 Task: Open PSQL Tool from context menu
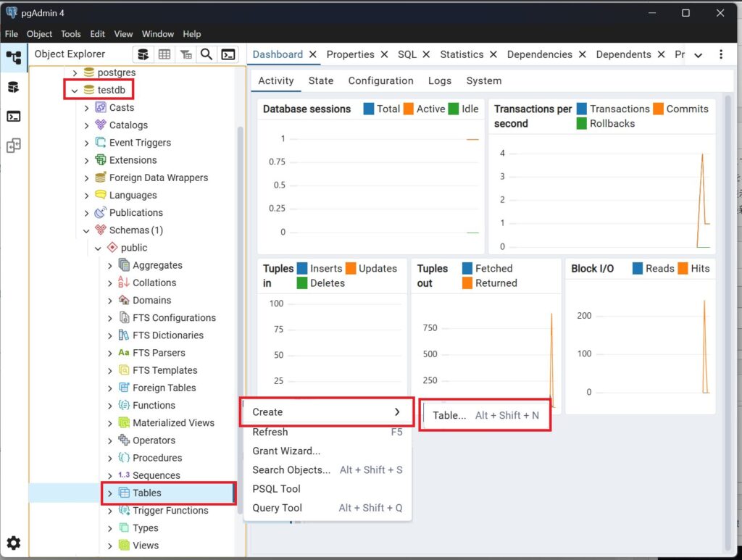pyautogui.click(x=327, y=488)
